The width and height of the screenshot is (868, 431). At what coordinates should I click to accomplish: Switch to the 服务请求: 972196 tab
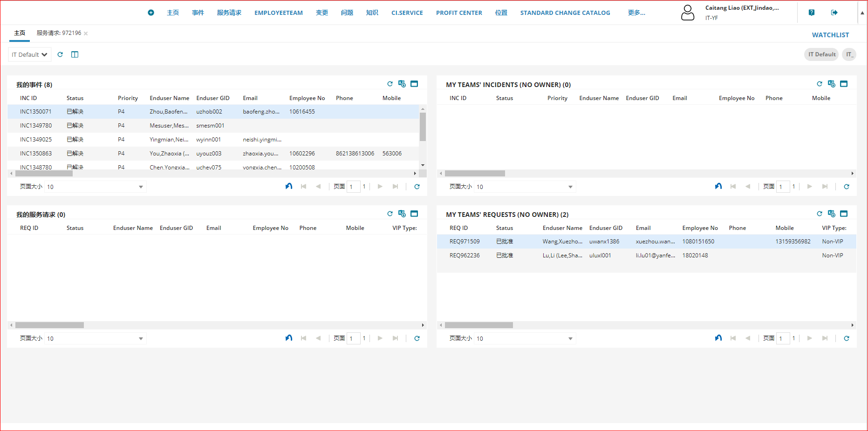(59, 33)
